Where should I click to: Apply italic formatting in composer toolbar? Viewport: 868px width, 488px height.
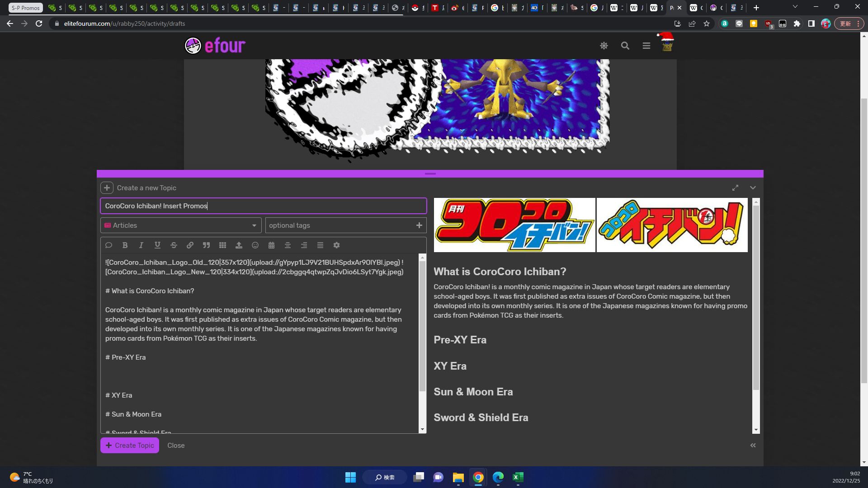(141, 245)
